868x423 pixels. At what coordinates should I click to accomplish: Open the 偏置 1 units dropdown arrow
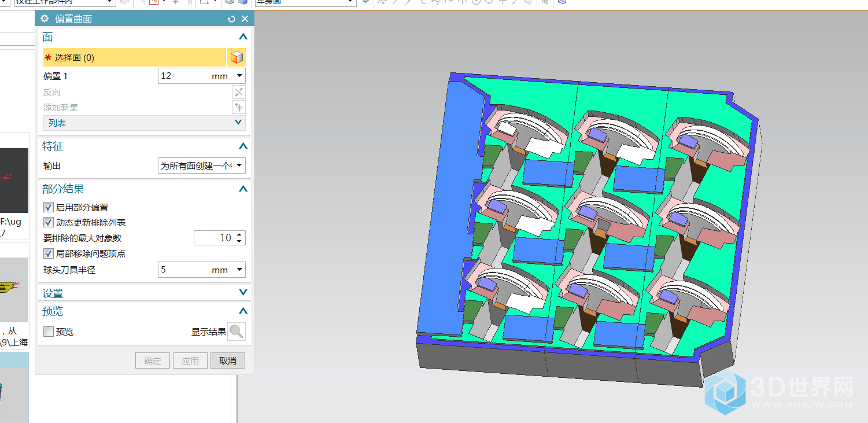click(x=240, y=76)
